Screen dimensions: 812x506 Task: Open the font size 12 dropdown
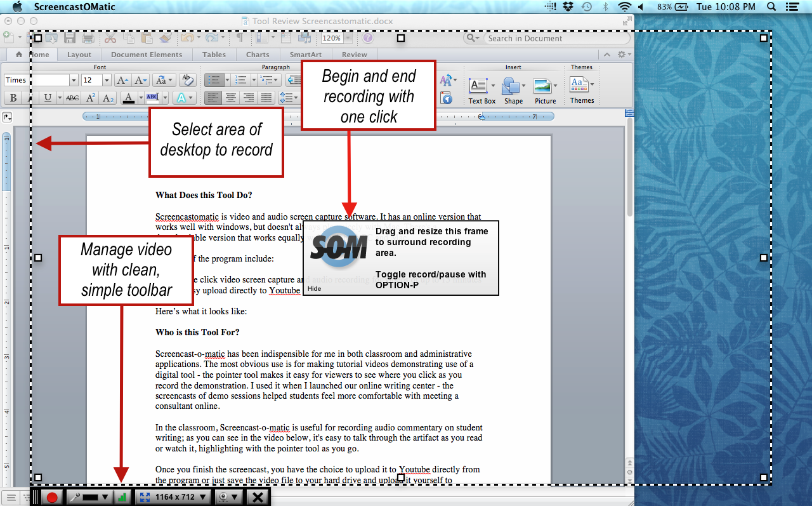tap(107, 80)
